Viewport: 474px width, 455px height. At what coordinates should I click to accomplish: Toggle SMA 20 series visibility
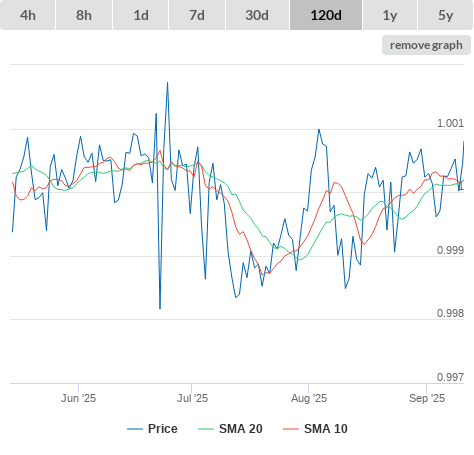241,429
